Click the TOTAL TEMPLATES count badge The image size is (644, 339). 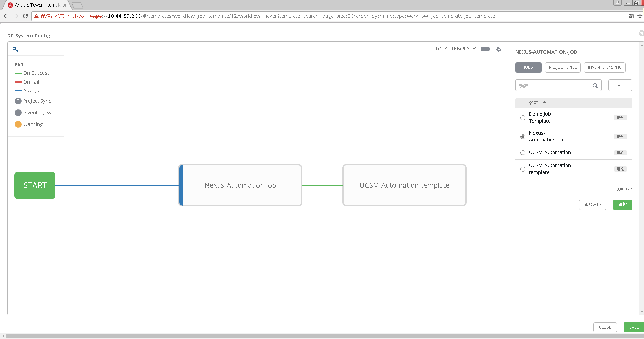485,49
